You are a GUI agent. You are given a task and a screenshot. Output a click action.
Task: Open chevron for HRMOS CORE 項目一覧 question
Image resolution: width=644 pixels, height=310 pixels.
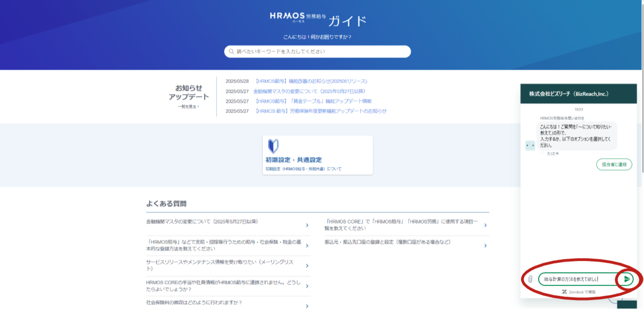tap(485, 225)
